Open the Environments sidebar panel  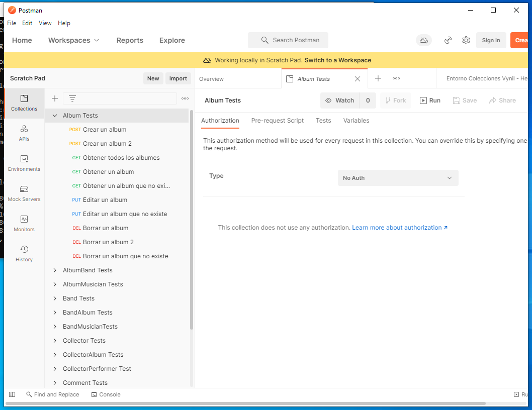(24, 163)
